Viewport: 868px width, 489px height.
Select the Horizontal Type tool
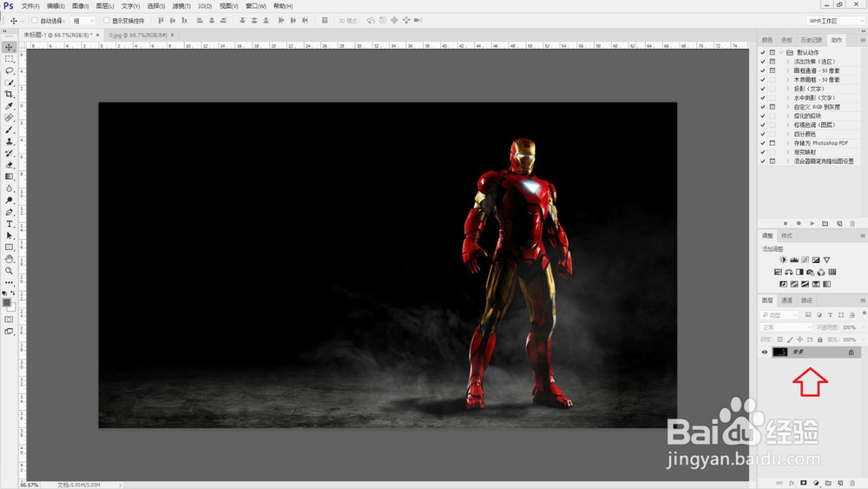pyautogui.click(x=9, y=224)
